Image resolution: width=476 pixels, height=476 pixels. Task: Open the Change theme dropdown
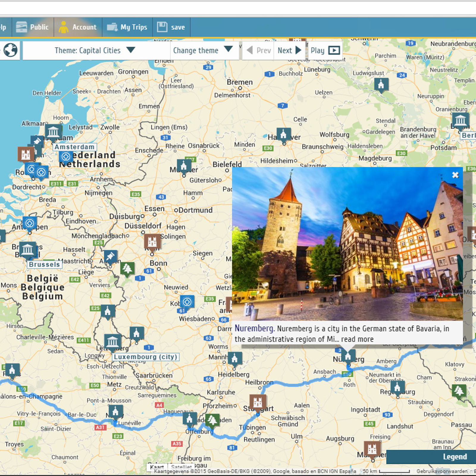(x=204, y=50)
